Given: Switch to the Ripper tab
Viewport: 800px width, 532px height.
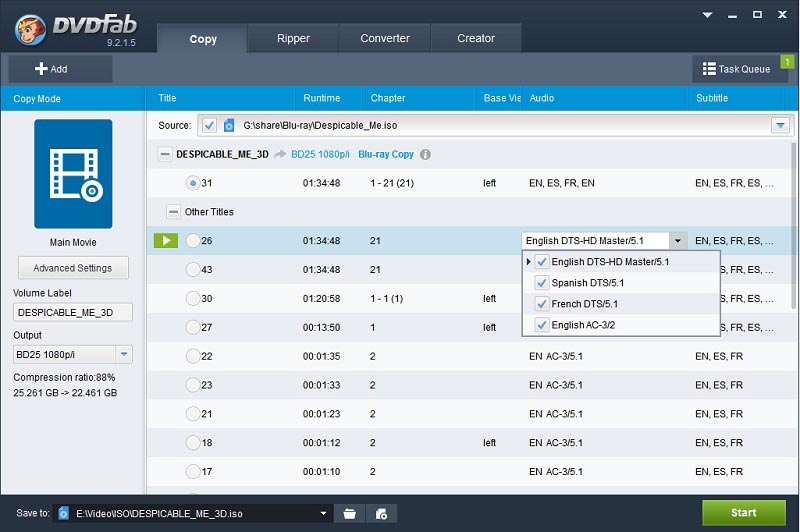Looking at the screenshot, I should pos(293,39).
